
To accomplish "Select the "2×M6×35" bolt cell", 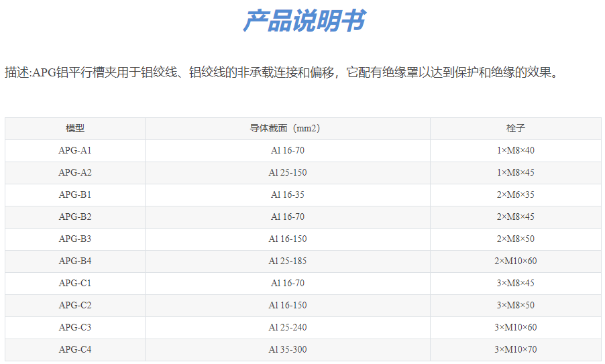I will tap(515, 194).
